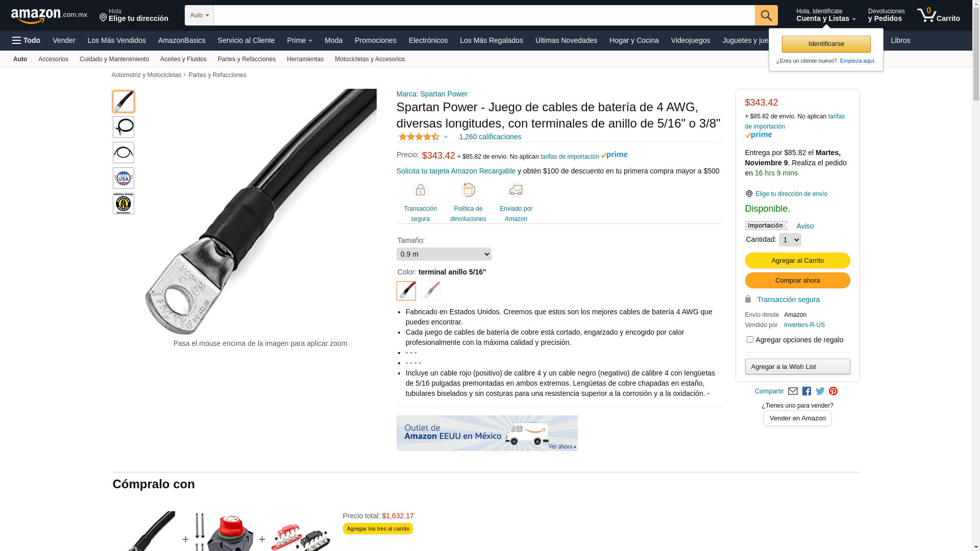Select the Made in USA thumbnail
Viewport: 980px width, 551px height.
(x=124, y=178)
